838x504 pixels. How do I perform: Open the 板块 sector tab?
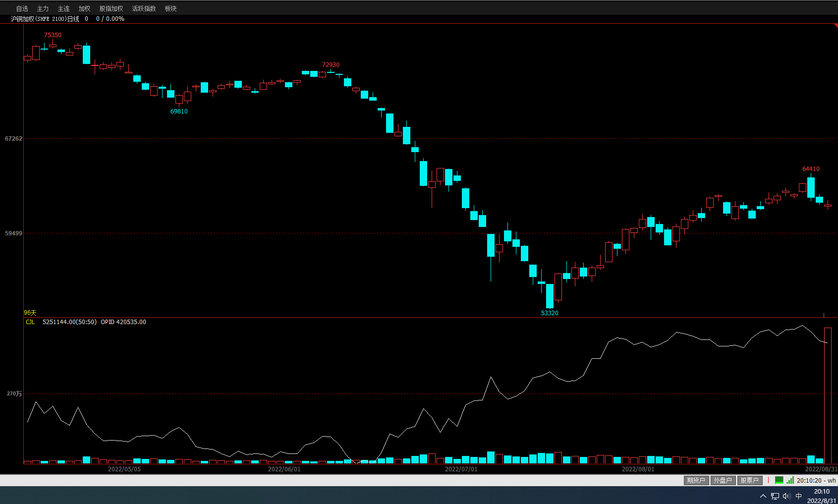[170, 8]
